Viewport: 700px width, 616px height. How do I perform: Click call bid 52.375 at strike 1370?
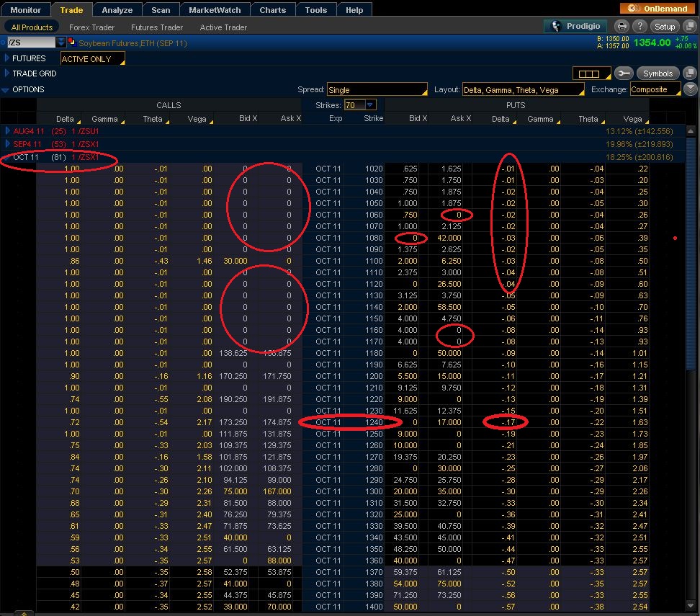[235, 572]
